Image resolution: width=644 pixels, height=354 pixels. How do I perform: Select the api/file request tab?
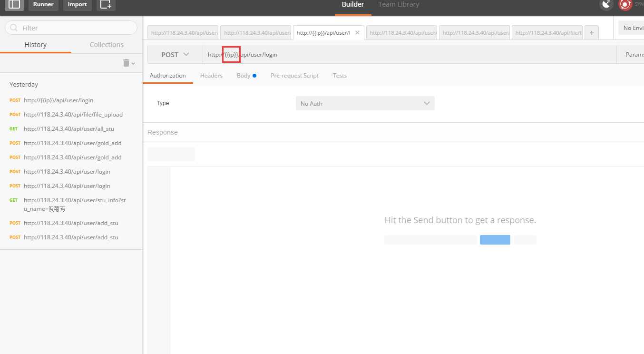[x=547, y=33]
